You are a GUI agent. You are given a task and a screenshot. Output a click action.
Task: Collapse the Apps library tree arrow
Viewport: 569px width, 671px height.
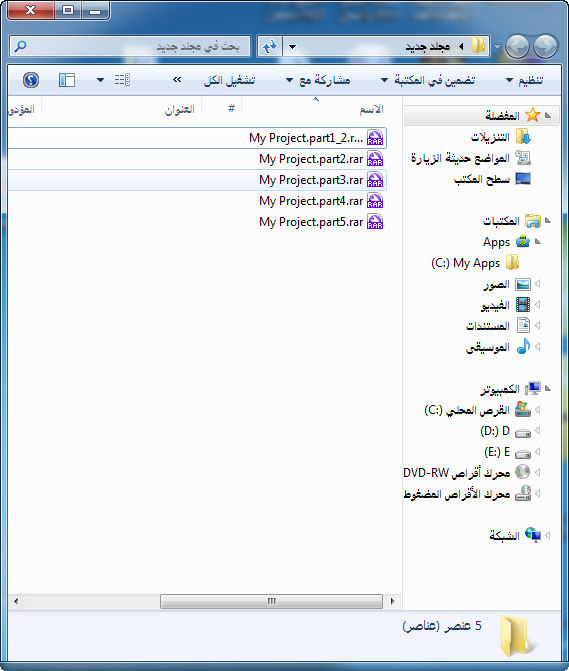538,242
